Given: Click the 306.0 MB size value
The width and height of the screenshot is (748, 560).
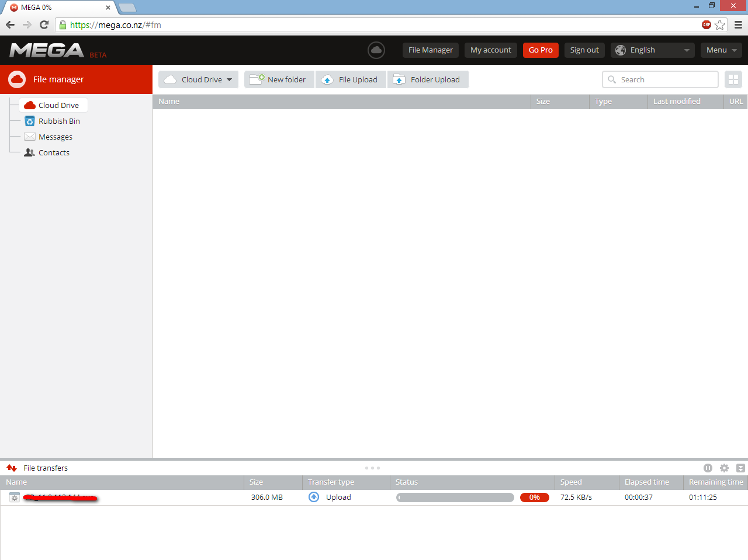Looking at the screenshot, I should click(267, 498).
